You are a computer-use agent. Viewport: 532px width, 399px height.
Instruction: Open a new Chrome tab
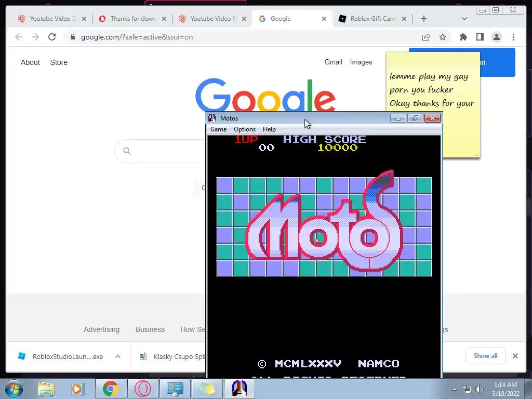(424, 19)
